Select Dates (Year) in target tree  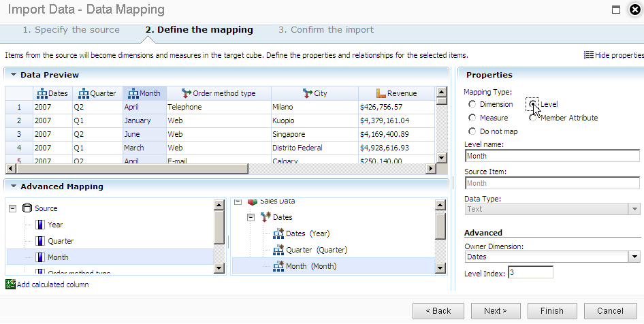(308, 233)
